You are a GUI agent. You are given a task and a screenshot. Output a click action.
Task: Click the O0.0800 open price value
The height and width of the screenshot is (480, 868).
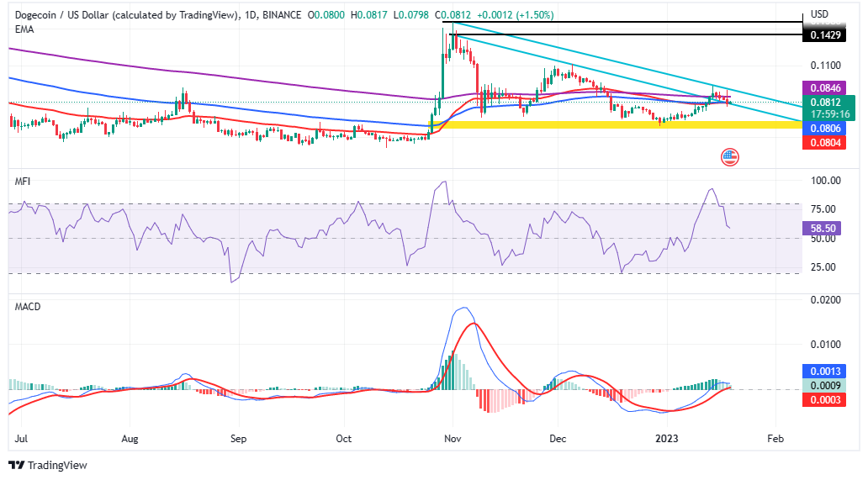pos(326,15)
